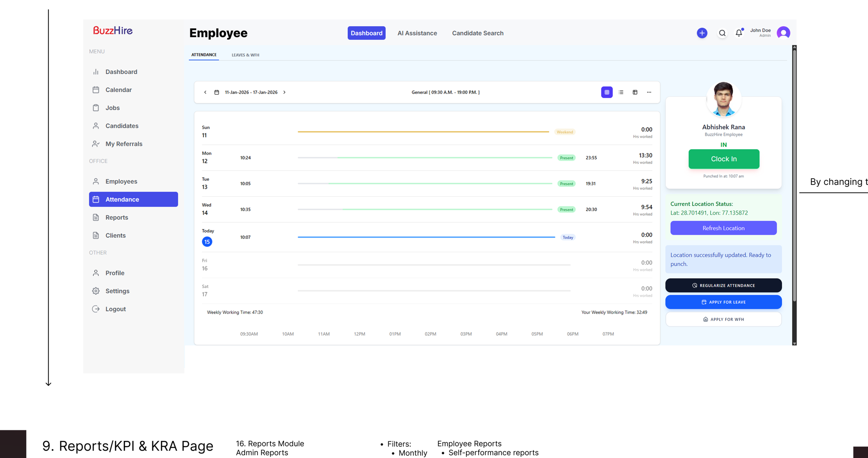Select the table view icon
Viewport: 868px width, 458px height.
(x=635, y=92)
